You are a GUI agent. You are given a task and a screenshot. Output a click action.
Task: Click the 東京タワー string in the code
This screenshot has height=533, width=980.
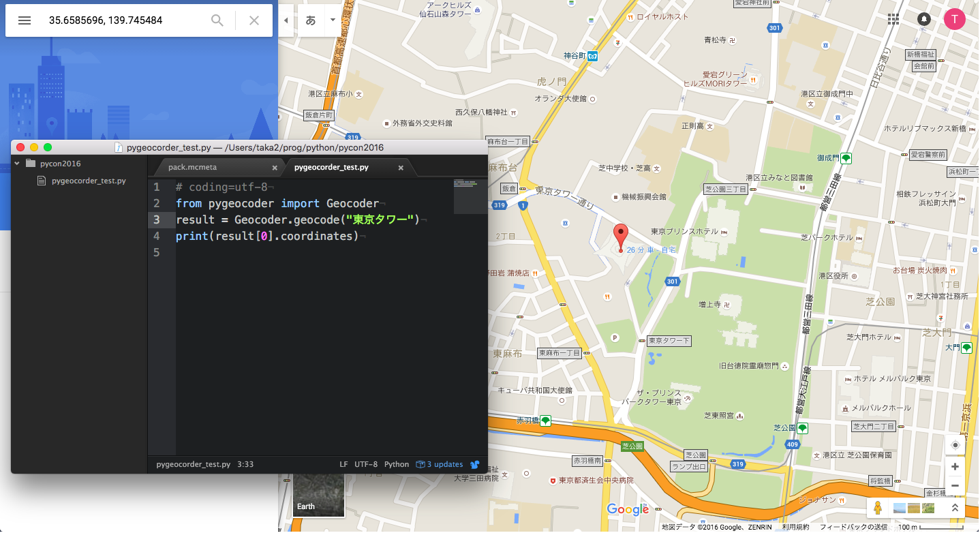click(x=380, y=219)
